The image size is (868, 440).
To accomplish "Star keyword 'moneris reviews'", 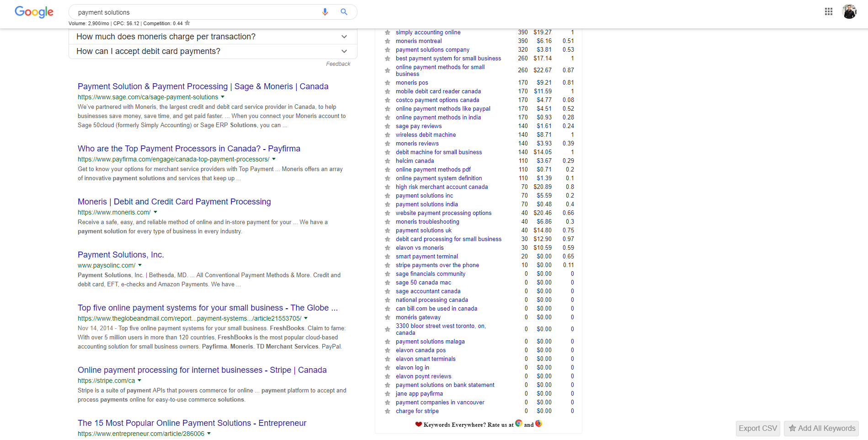I will pyautogui.click(x=388, y=144).
